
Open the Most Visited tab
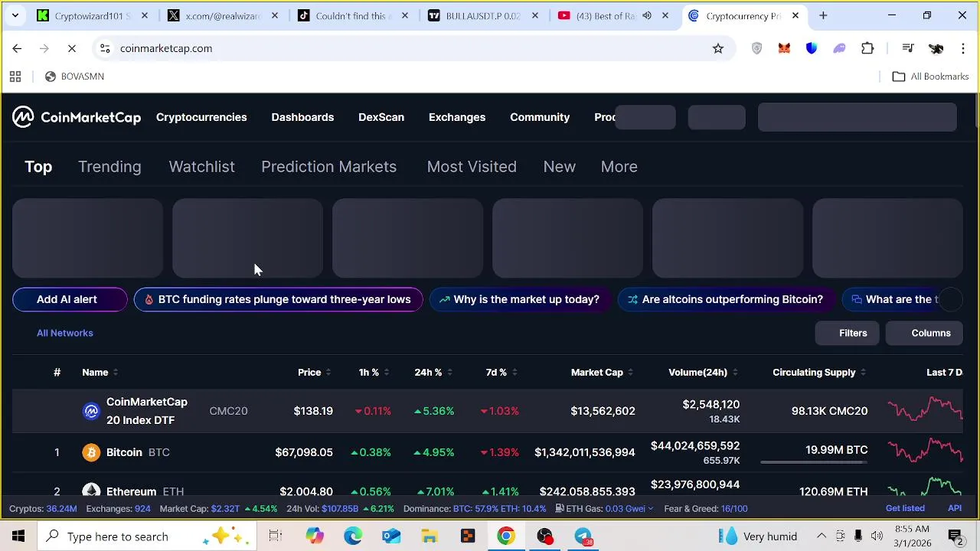(472, 167)
